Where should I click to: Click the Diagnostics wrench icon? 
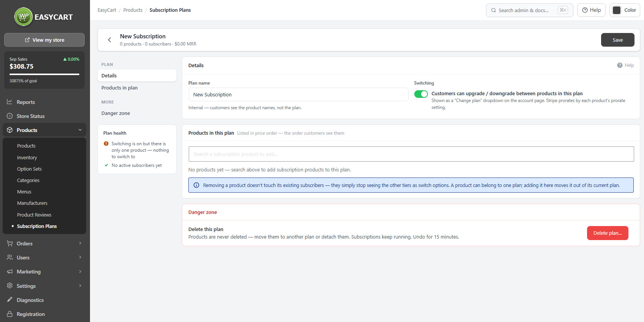pos(9,300)
